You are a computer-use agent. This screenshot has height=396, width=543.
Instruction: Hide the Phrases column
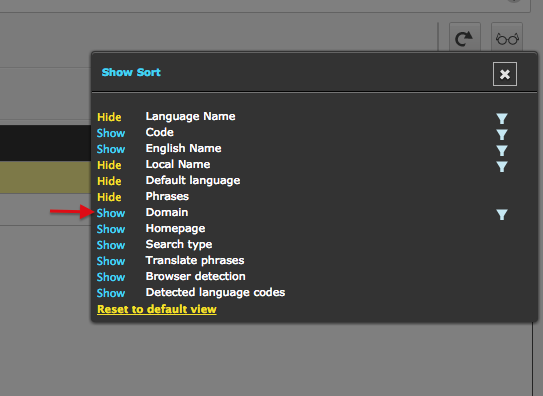(109, 197)
